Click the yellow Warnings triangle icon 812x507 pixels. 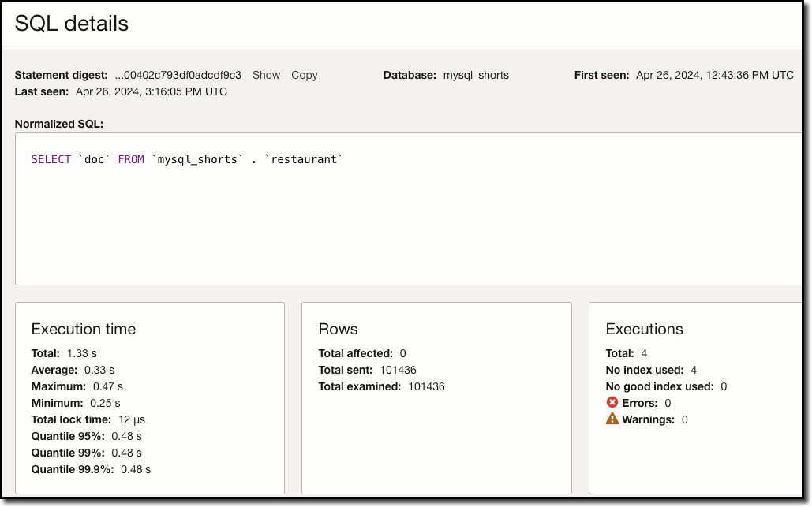612,419
